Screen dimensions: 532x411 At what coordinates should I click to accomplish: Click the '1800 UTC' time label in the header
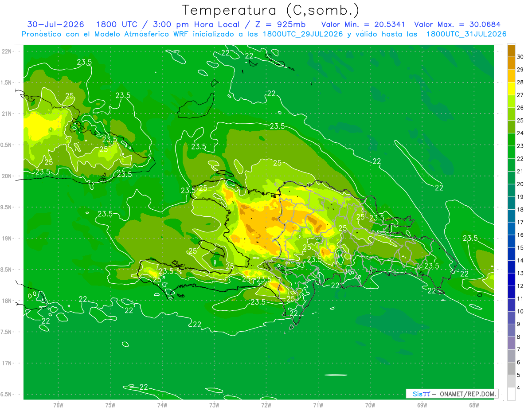tap(118, 24)
